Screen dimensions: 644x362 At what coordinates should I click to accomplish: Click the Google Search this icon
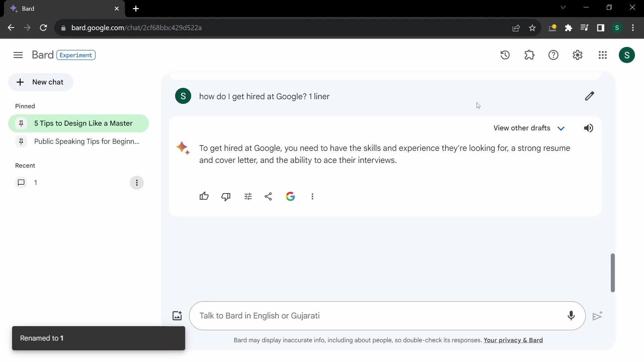[290, 196]
